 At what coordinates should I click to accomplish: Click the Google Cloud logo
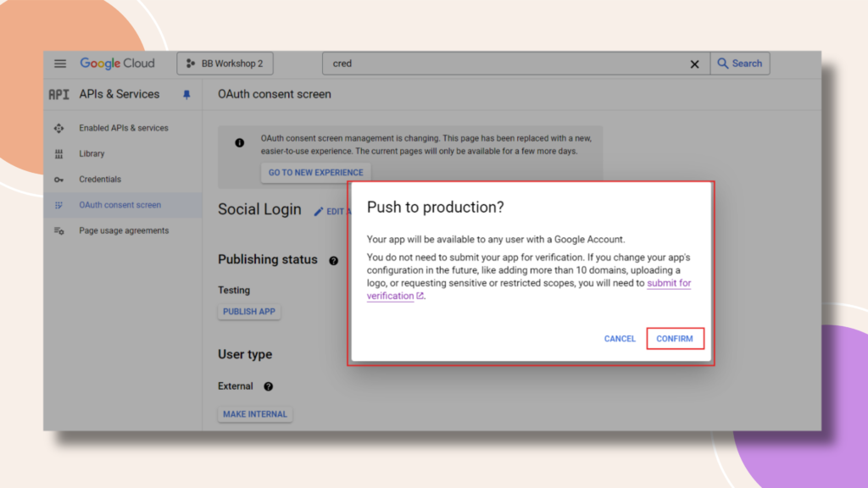coord(117,64)
